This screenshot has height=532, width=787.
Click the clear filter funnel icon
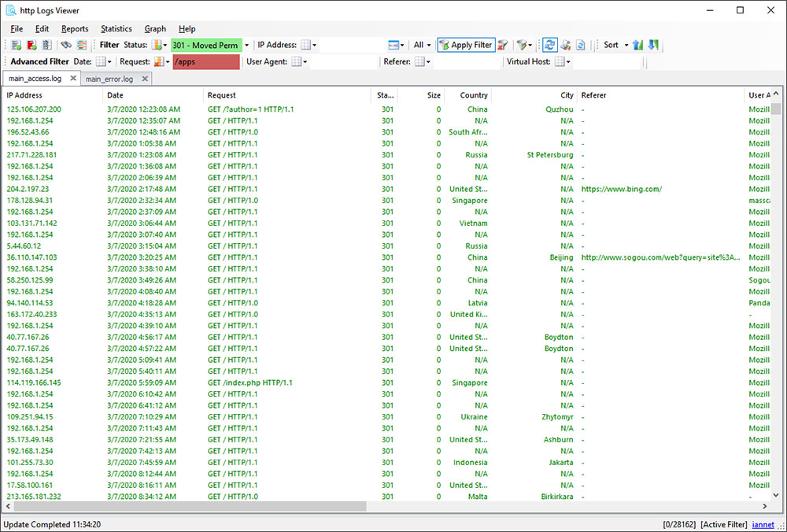(x=503, y=45)
